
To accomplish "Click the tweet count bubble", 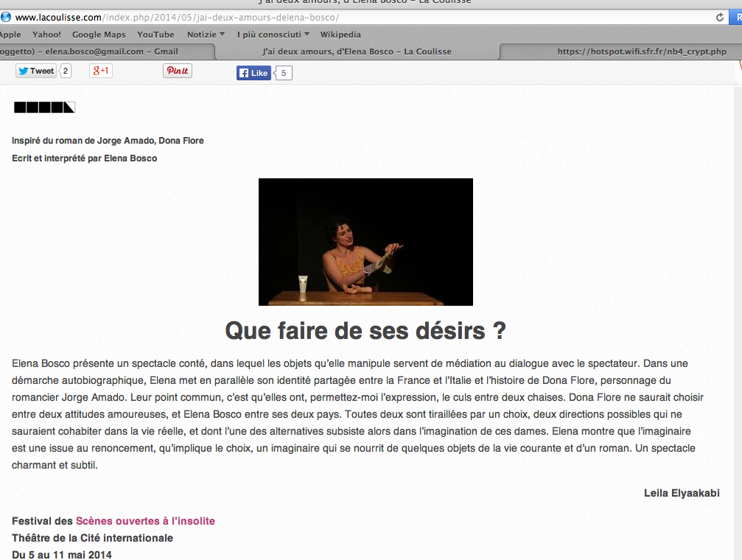I will pos(66,71).
